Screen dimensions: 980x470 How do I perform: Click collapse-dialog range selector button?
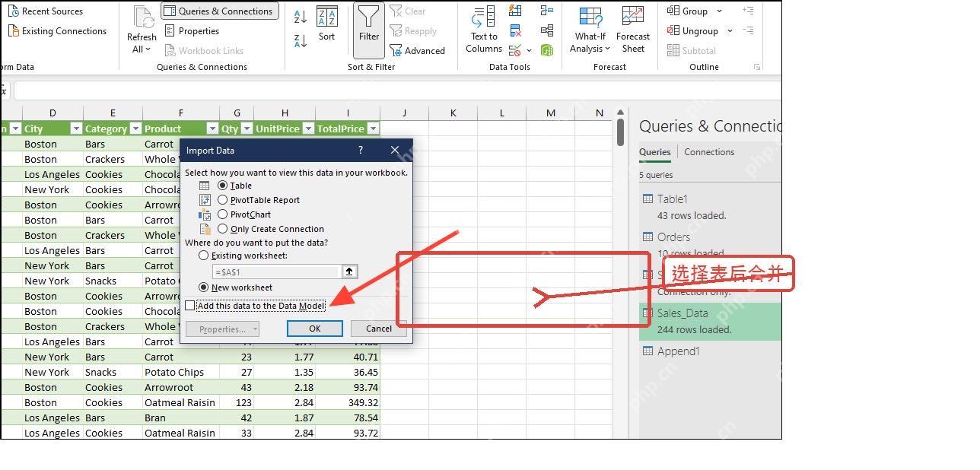point(349,272)
